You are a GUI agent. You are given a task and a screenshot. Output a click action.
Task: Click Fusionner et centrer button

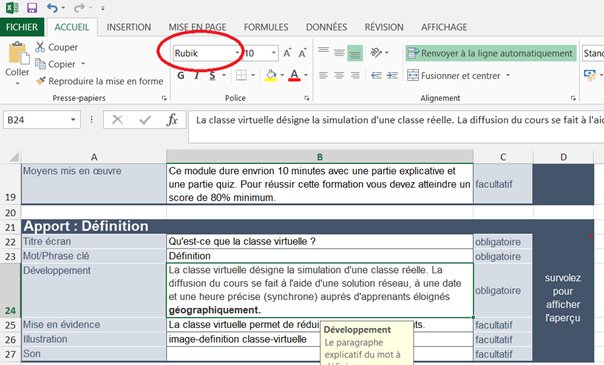coord(454,75)
